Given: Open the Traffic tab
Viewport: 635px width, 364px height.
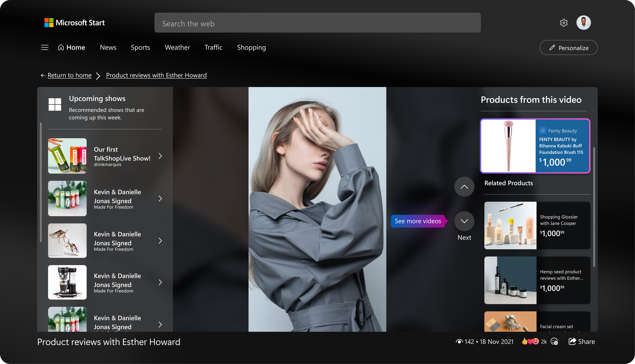Looking at the screenshot, I should pyautogui.click(x=213, y=48).
